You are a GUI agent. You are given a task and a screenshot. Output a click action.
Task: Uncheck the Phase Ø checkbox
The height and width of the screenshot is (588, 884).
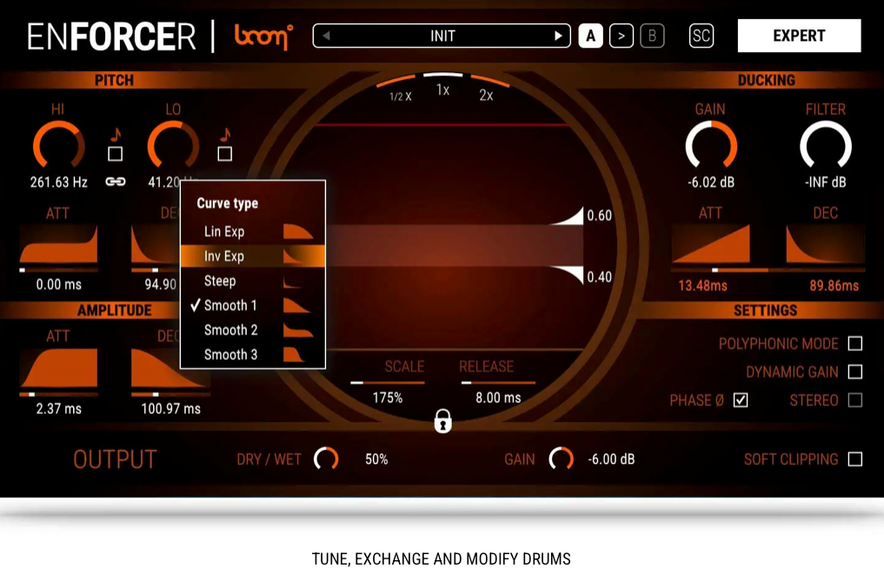click(741, 400)
